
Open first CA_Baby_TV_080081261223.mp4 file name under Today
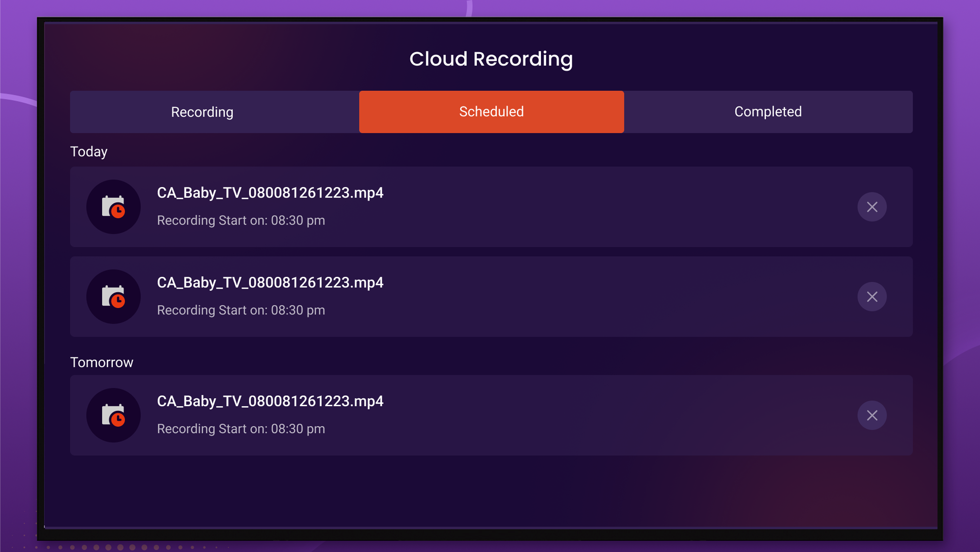[270, 193]
